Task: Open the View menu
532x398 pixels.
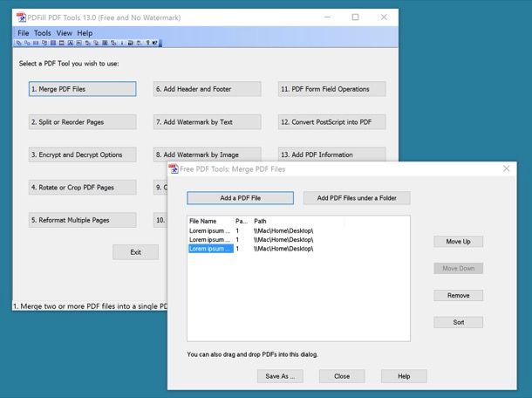Action: click(x=65, y=33)
